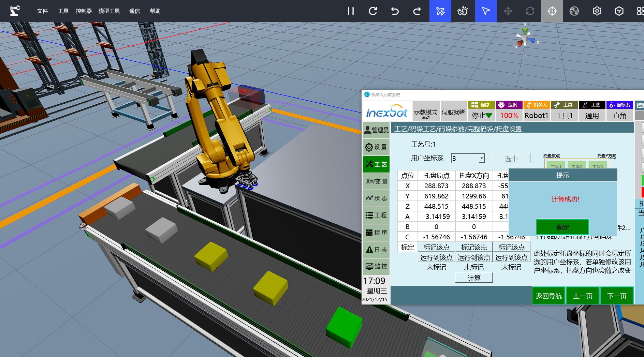Open the 文件 menu
The image size is (644, 357).
pyautogui.click(x=42, y=11)
